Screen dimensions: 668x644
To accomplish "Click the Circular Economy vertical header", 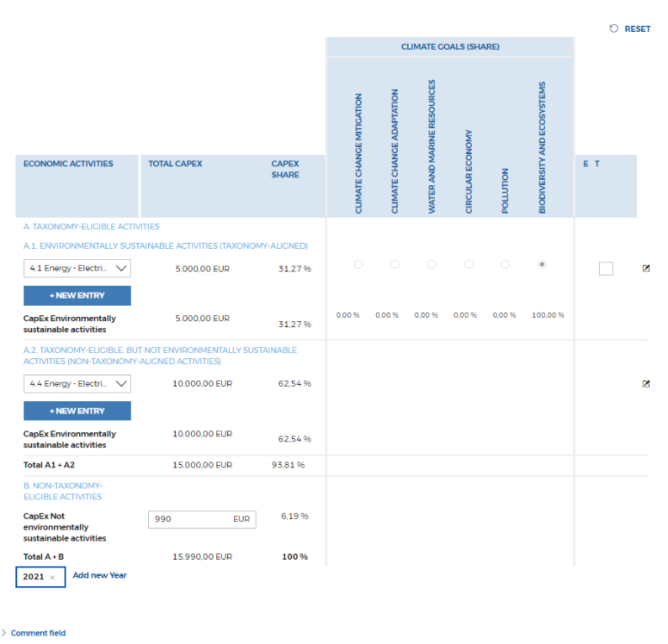I will point(468,171).
